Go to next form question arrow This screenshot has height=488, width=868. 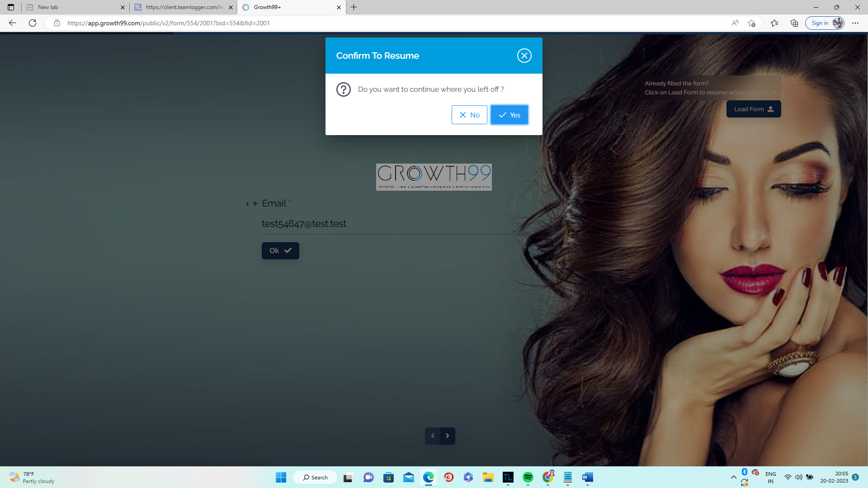coord(448,436)
